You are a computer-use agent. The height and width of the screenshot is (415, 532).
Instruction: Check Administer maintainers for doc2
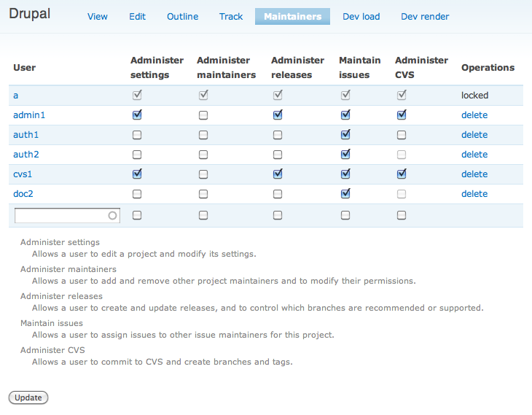(x=203, y=194)
